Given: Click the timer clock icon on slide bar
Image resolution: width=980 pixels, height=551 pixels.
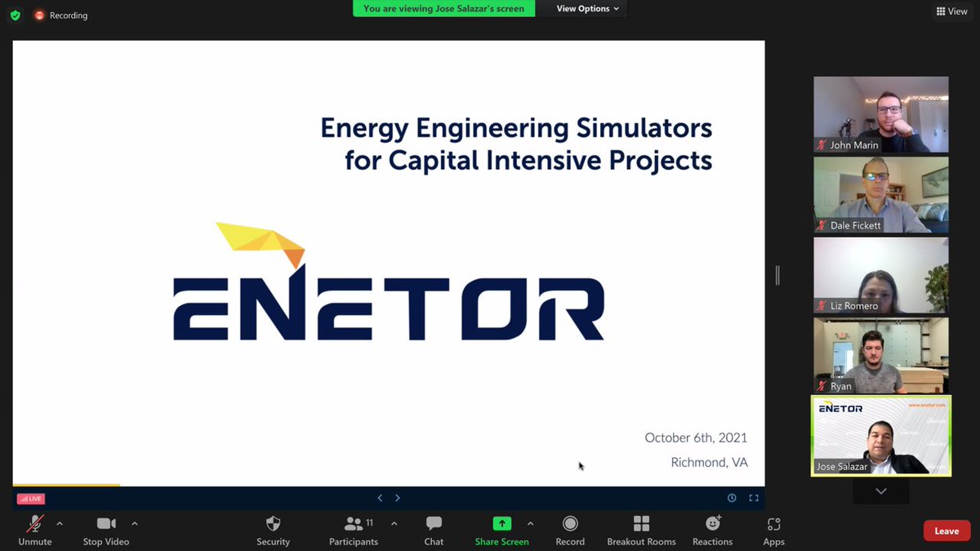Looking at the screenshot, I should click(732, 498).
